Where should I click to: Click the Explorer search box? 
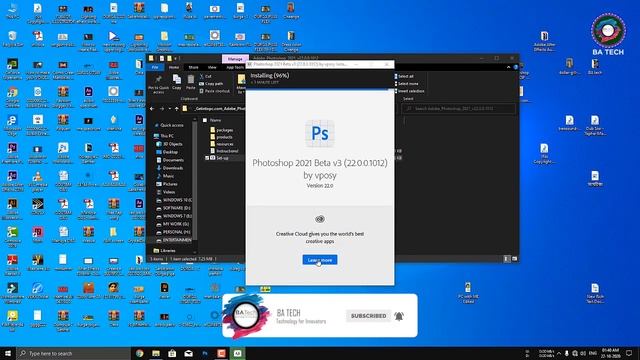pyautogui.click(x=458, y=109)
